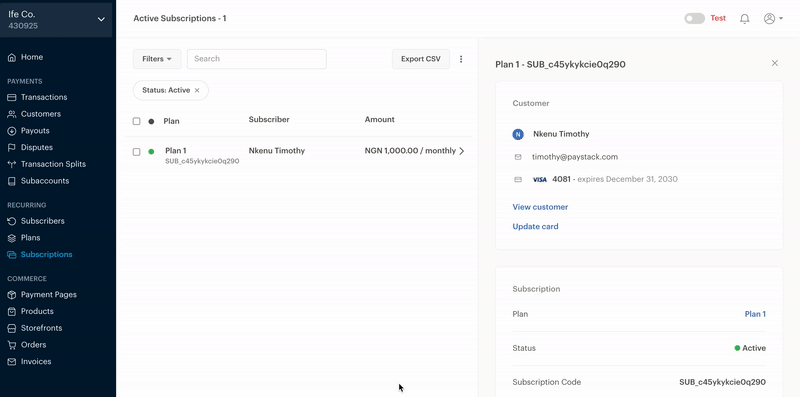Go to Subscribers menu item
The width and height of the screenshot is (800, 397).
point(43,221)
